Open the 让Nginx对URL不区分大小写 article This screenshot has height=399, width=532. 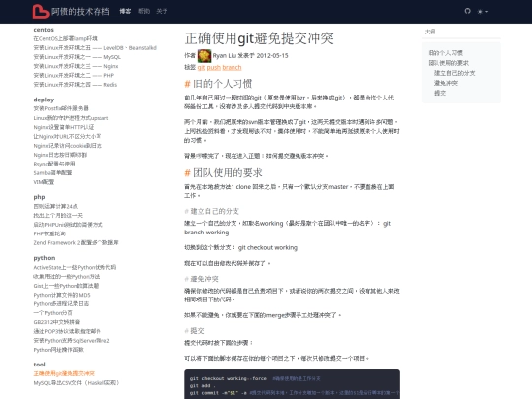click(68, 136)
